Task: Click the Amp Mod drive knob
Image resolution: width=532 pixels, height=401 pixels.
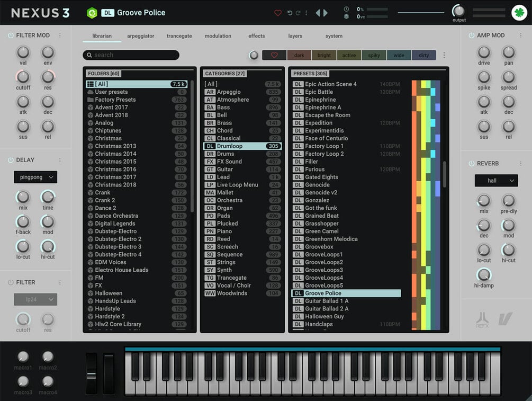Action: (484, 52)
